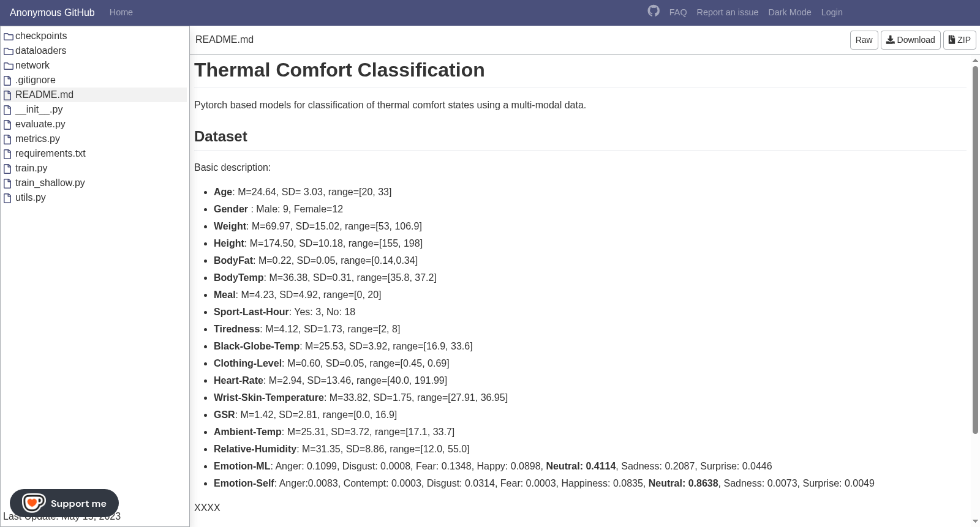Click the network folder icon
This screenshot has height=527, width=980.
click(8, 65)
